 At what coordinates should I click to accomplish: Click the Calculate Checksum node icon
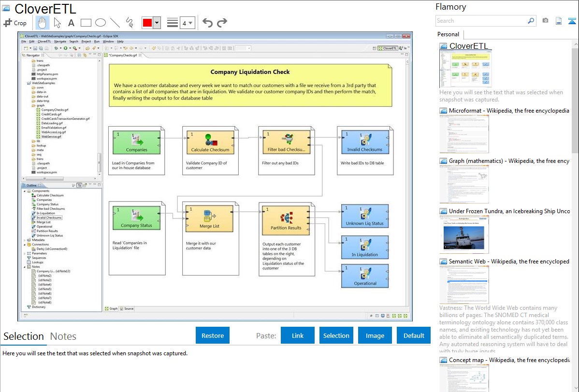(x=211, y=140)
